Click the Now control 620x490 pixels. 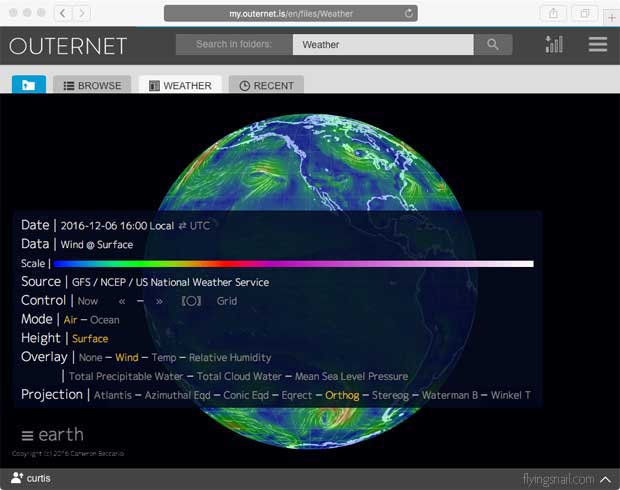88,301
